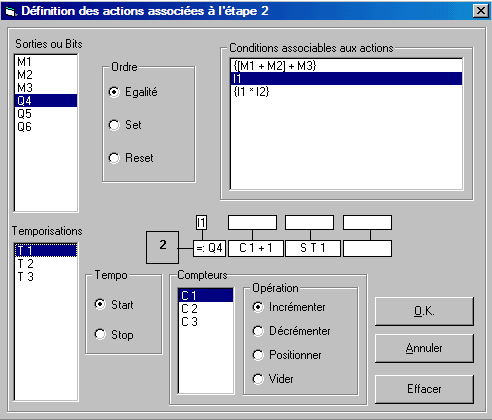The image size is (492, 420).
Task: Click the Annuler button
Action: [424, 348]
